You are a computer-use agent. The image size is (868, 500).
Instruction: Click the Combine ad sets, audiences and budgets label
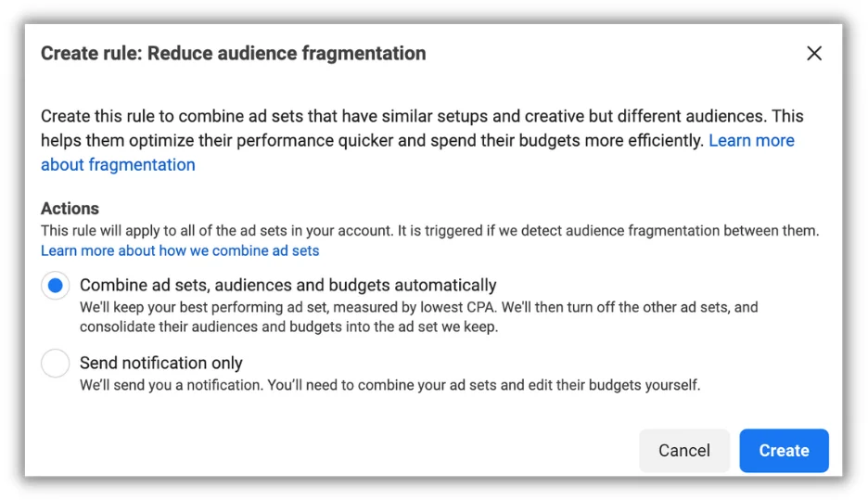coord(287,286)
